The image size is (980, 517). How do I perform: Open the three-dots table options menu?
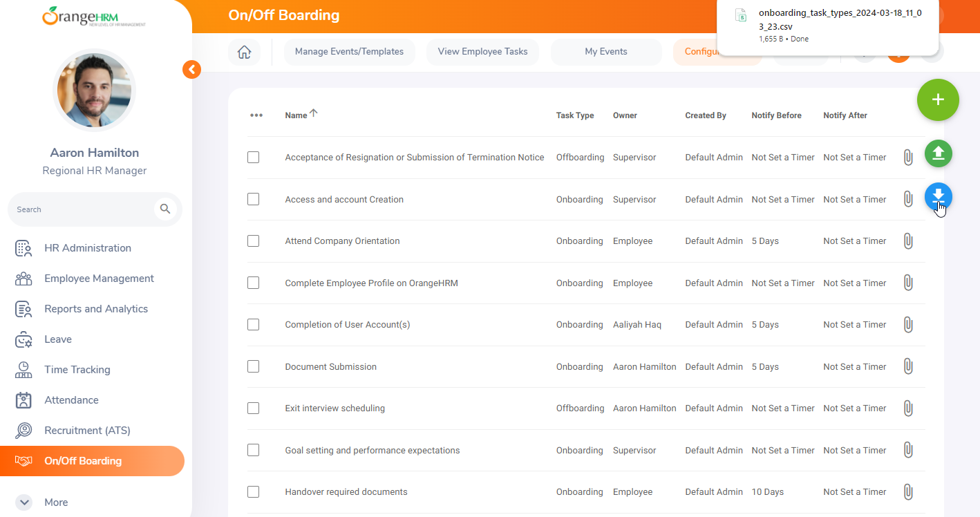tap(256, 115)
